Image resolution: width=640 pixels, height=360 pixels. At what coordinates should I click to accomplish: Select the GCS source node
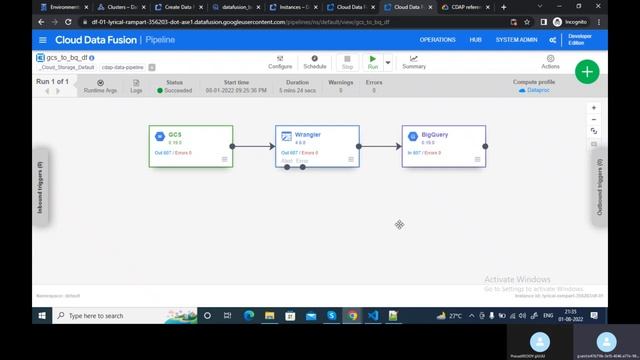pos(191,146)
